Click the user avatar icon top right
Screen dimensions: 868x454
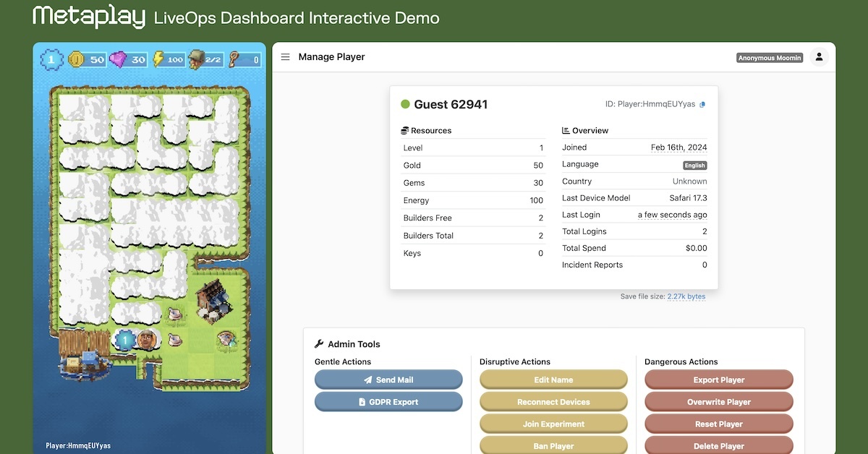tap(818, 56)
